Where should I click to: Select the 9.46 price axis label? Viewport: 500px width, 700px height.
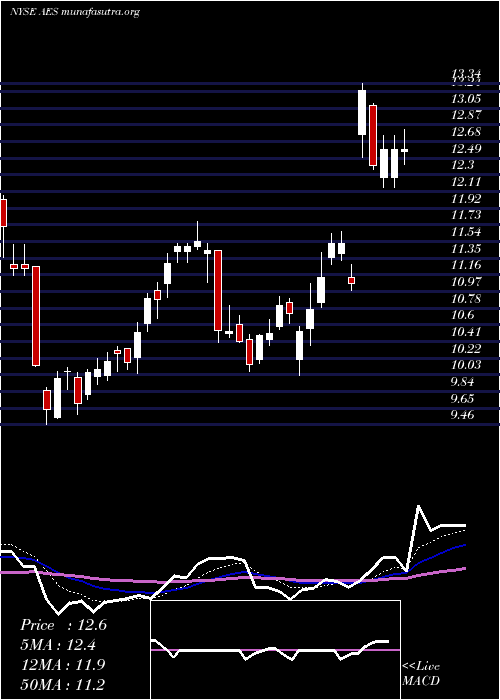coord(462,415)
